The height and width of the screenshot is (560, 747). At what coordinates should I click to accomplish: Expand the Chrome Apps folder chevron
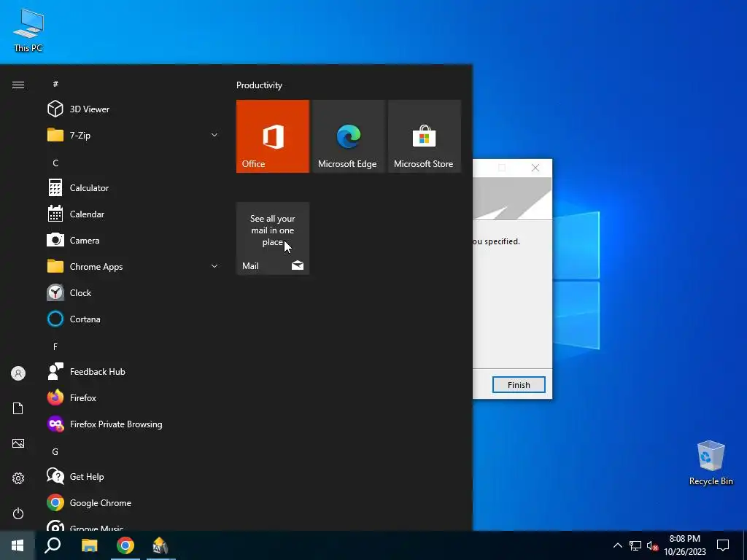point(214,266)
